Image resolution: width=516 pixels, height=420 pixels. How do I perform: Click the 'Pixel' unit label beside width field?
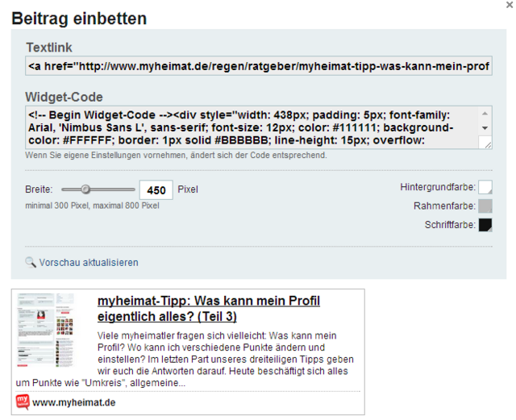tap(188, 189)
